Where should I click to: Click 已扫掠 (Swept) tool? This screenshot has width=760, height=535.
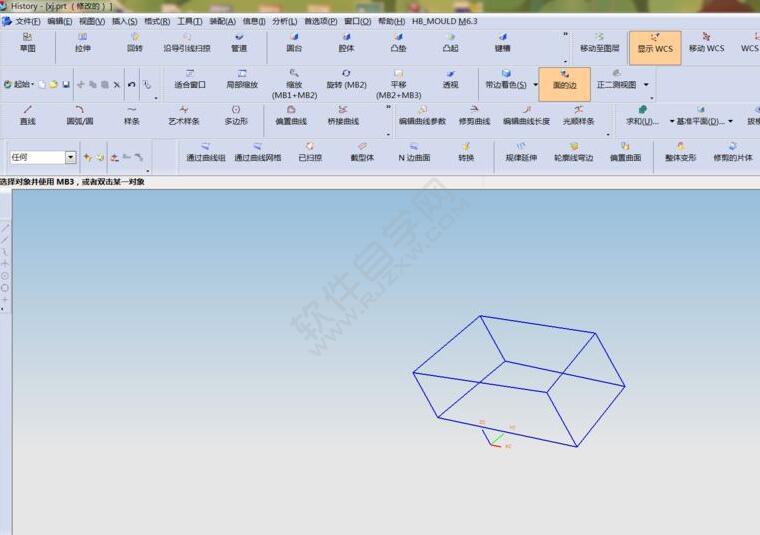(310, 152)
